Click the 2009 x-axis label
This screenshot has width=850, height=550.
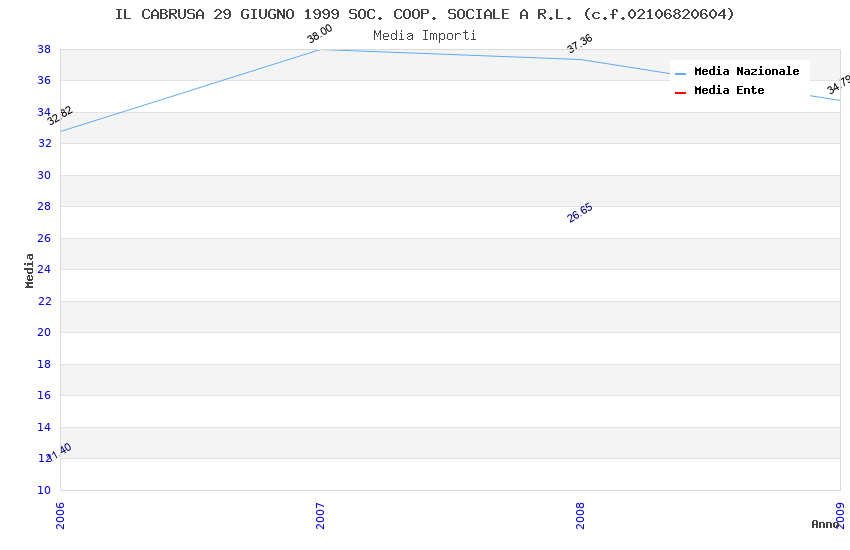pyautogui.click(x=840, y=515)
